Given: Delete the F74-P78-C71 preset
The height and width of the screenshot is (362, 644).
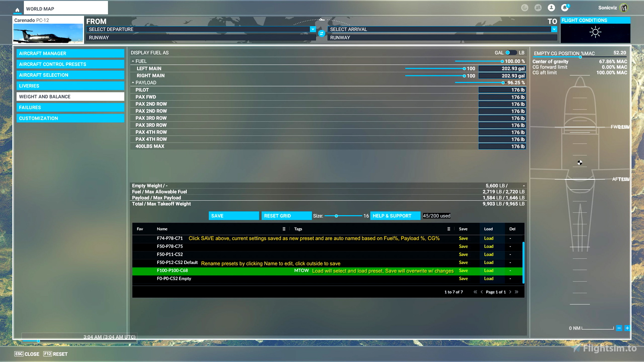Looking at the screenshot, I should pos(510,238).
